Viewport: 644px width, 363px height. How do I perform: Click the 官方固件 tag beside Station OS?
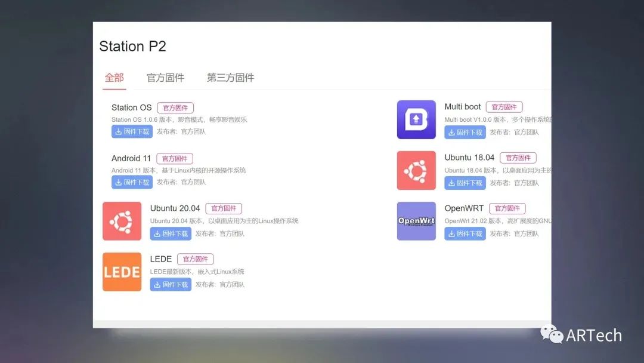[175, 107]
